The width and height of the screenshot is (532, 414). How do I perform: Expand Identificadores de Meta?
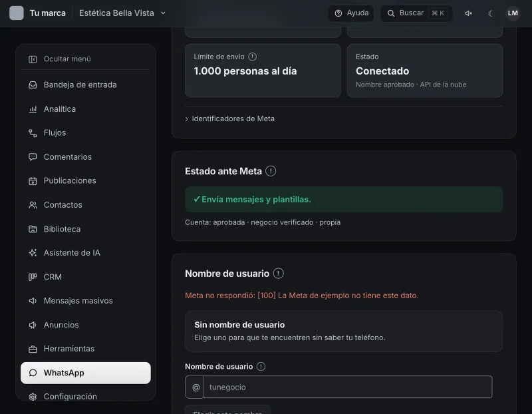point(230,119)
